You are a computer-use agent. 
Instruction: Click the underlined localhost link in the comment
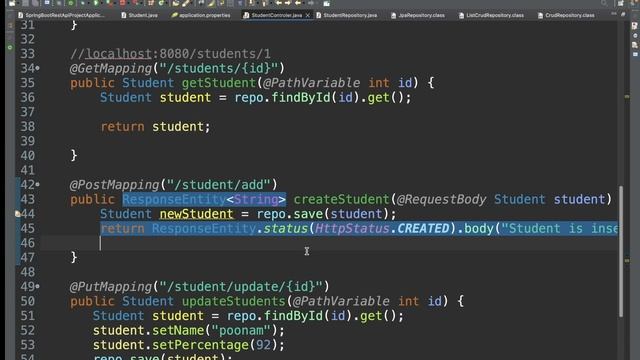click(x=118, y=54)
